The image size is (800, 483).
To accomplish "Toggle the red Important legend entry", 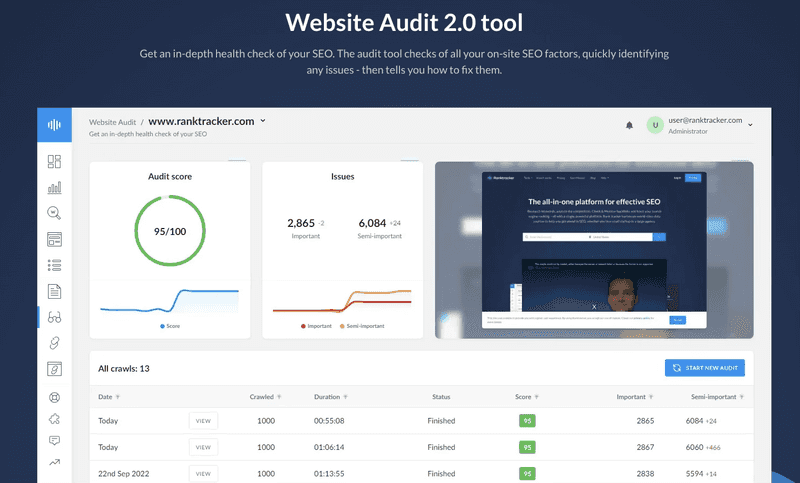I will [x=316, y=326].
